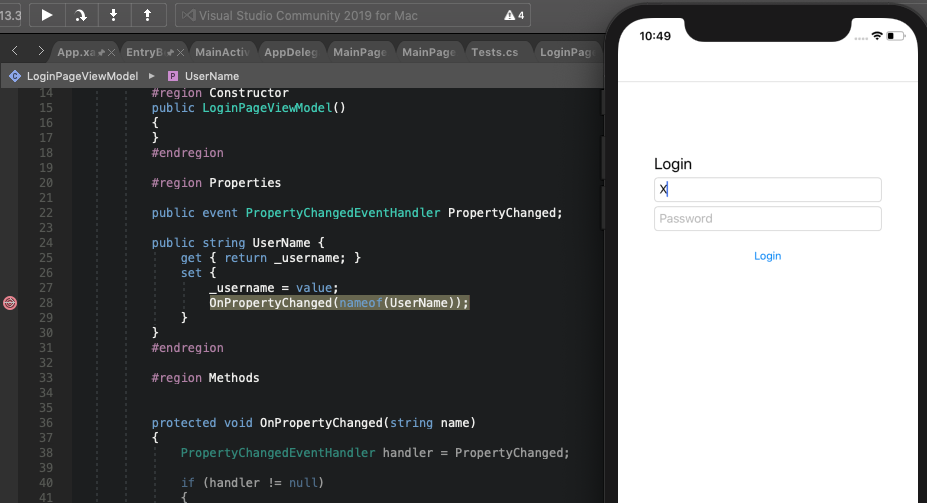
Task: Navigate forward with the right arrow
Action: (x=39, y=51)
